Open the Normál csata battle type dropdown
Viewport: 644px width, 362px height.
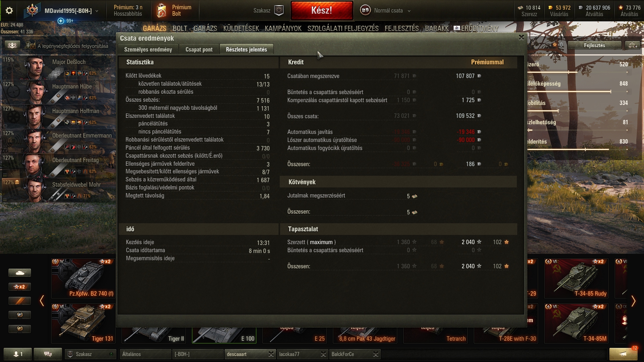coord(409,11)
